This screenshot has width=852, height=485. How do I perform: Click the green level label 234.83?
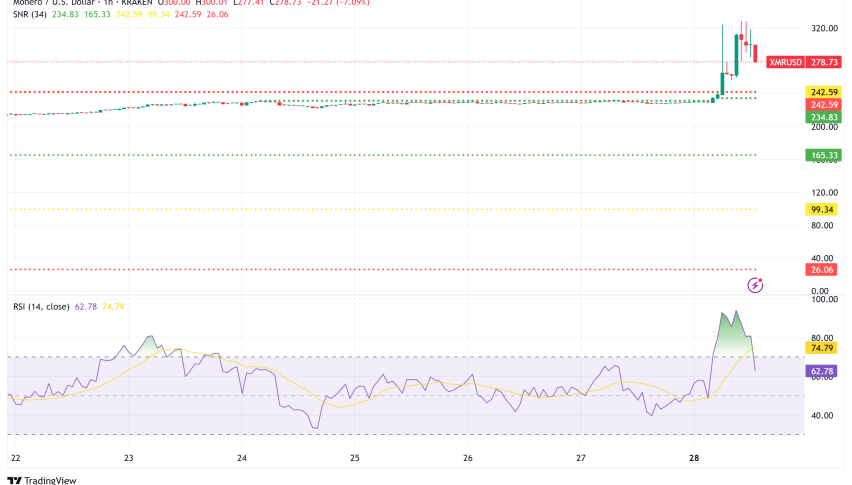coord(824,117)
